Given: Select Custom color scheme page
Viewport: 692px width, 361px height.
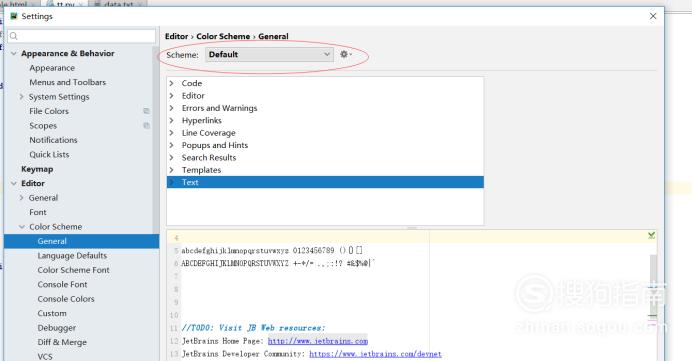Looking at the screenshot, I should [52, 313].
